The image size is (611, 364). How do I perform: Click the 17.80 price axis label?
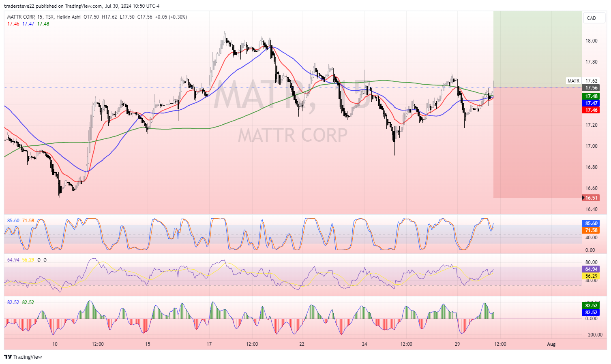(x=592, y=62)
